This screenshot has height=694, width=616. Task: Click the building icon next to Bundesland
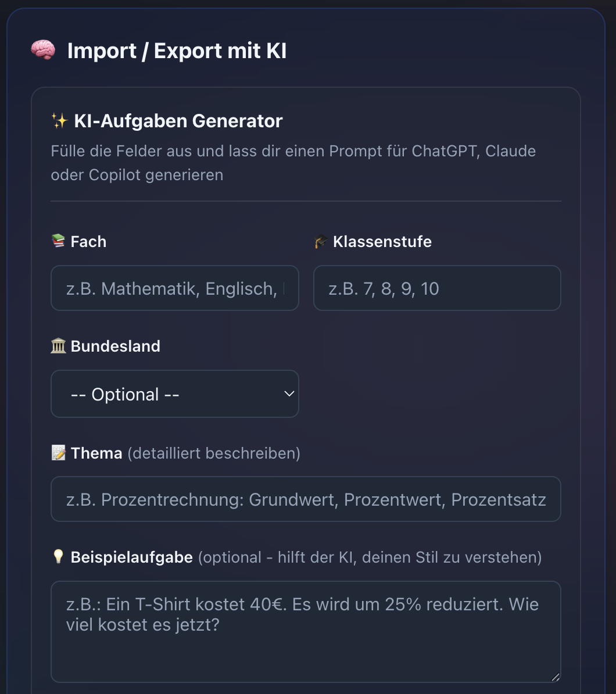(x=58, y=346)
